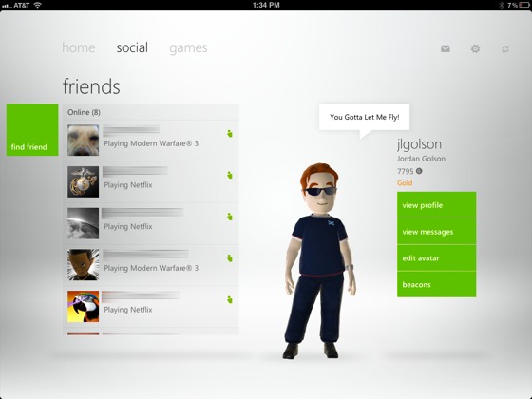Viewport: 532px width, 399px height.
Task: Select the social tab
Action: [x=132, y=47]
